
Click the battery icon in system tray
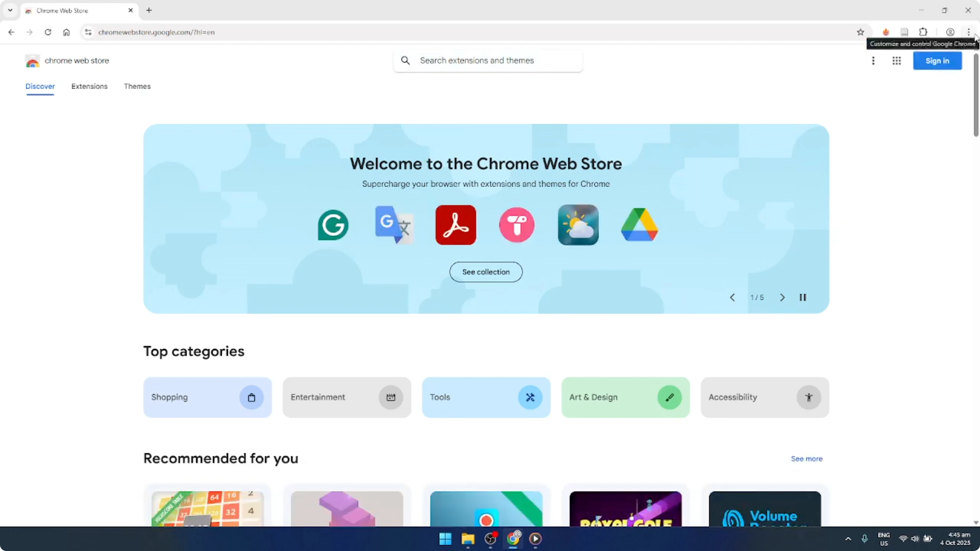(x=928, y=539)
